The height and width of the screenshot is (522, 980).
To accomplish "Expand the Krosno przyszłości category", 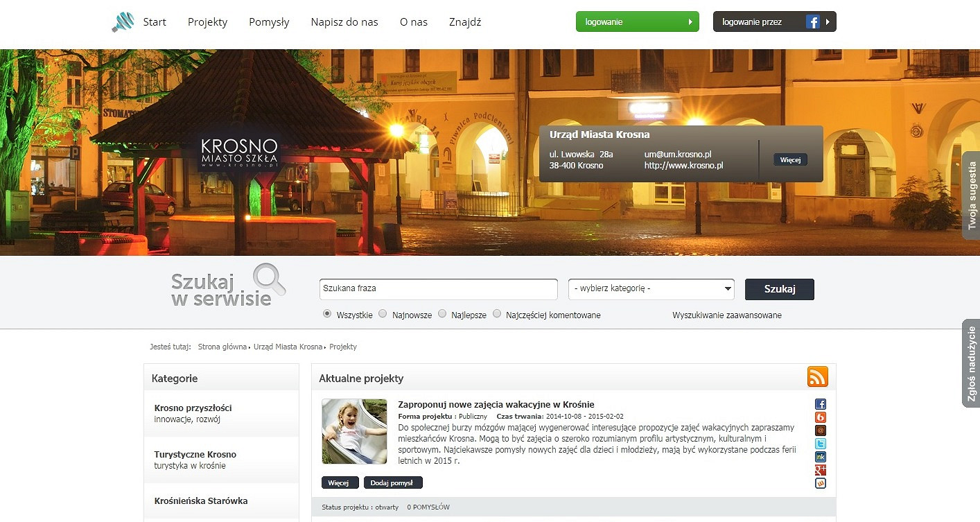I will click(x=221, y=413).
